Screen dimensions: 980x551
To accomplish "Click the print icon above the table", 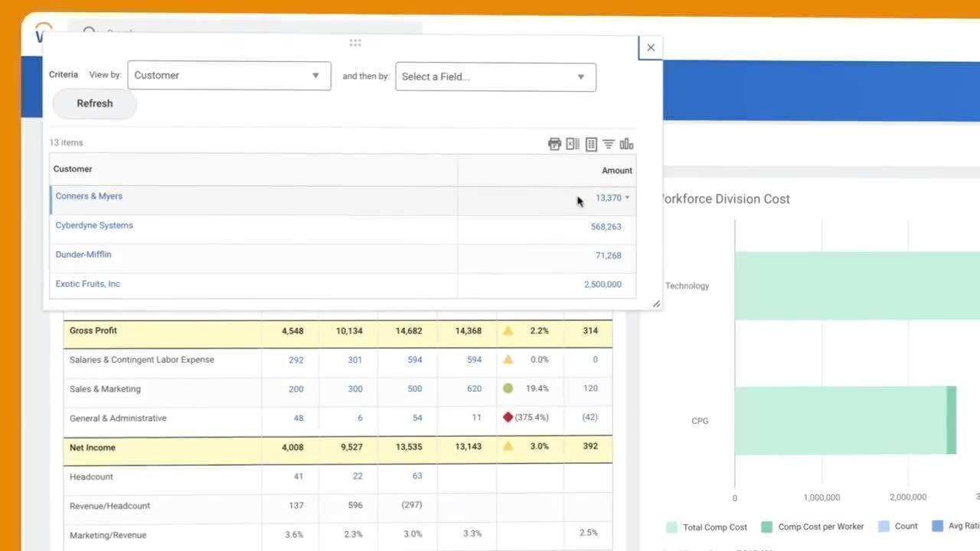I will (554, 144).
